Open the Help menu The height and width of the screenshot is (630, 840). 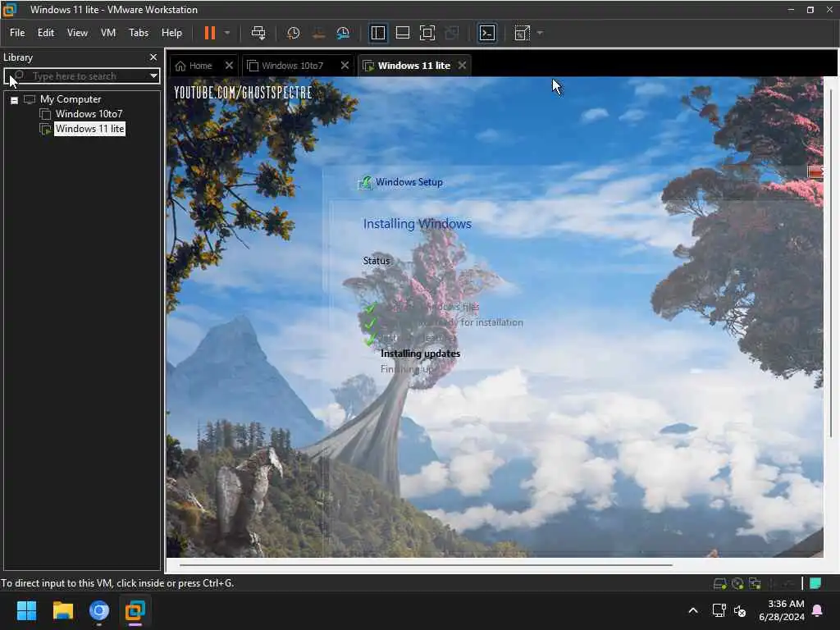point(171,33)
